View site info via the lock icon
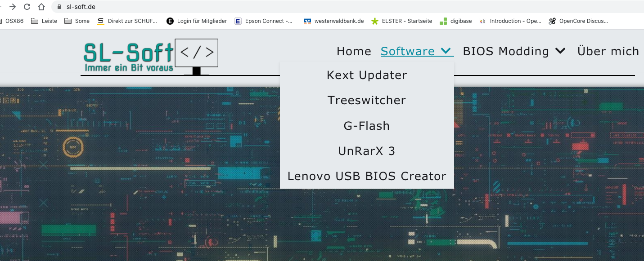 coord(59,7)
